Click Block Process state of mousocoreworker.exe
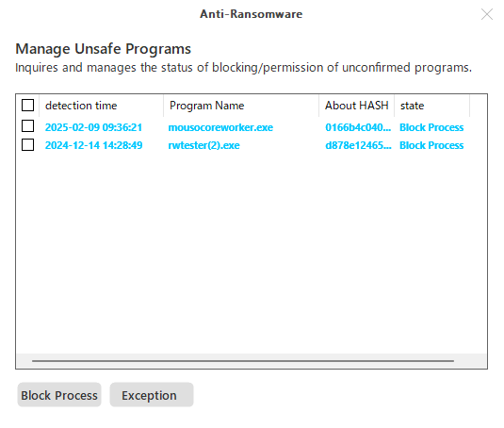This screenshot has height=428, width=504. pos(431,127)
